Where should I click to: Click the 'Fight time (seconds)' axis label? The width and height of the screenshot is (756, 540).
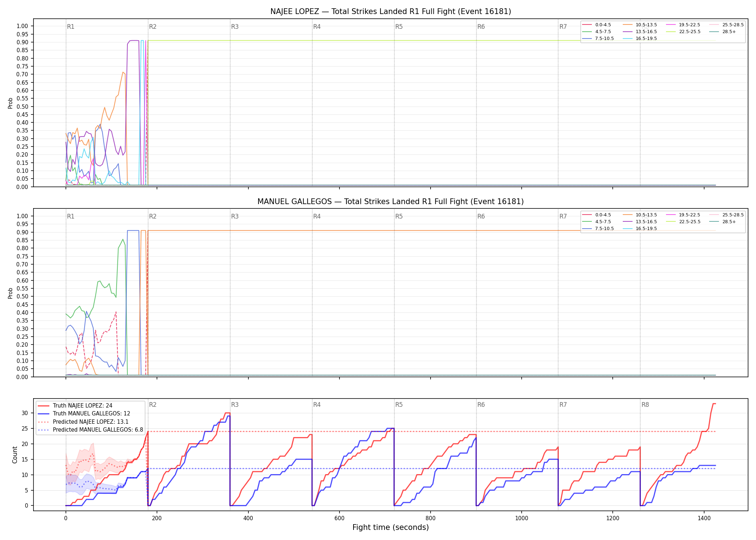(x=391, y=527)
